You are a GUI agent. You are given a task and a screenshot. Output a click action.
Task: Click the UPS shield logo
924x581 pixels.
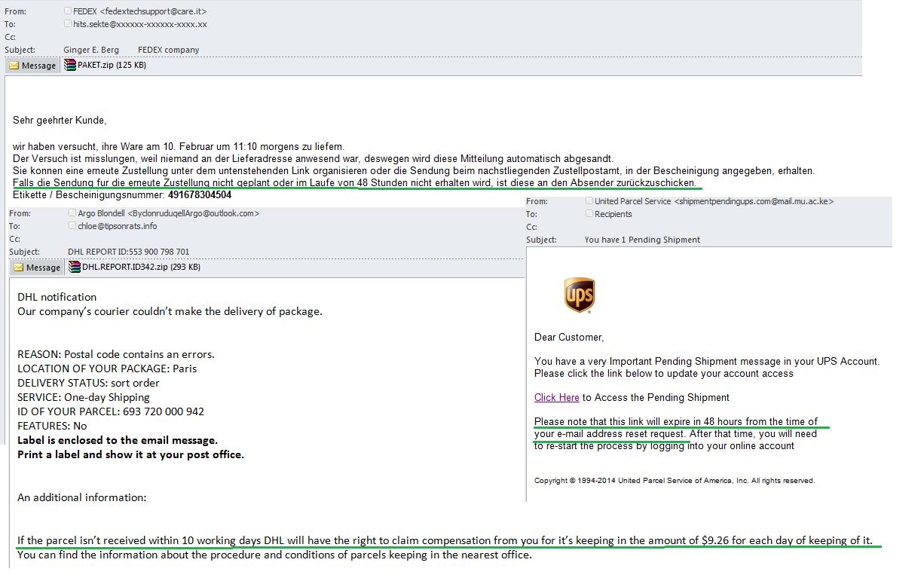579,295
